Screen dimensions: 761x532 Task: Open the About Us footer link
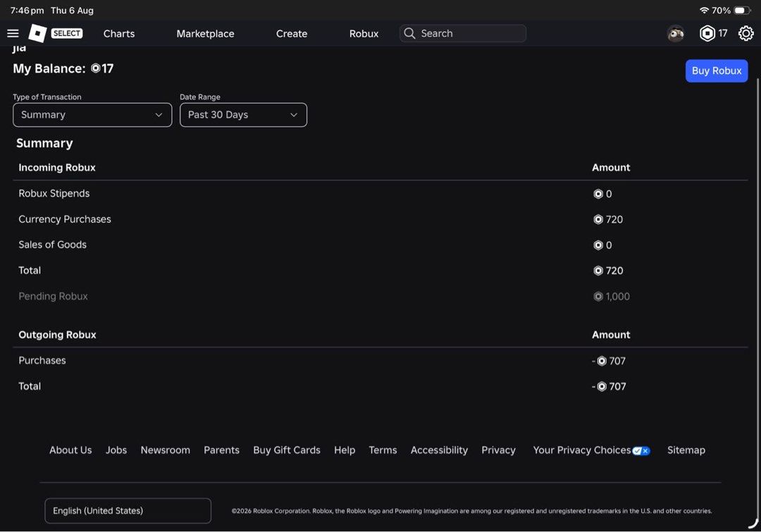coord(70,450)
